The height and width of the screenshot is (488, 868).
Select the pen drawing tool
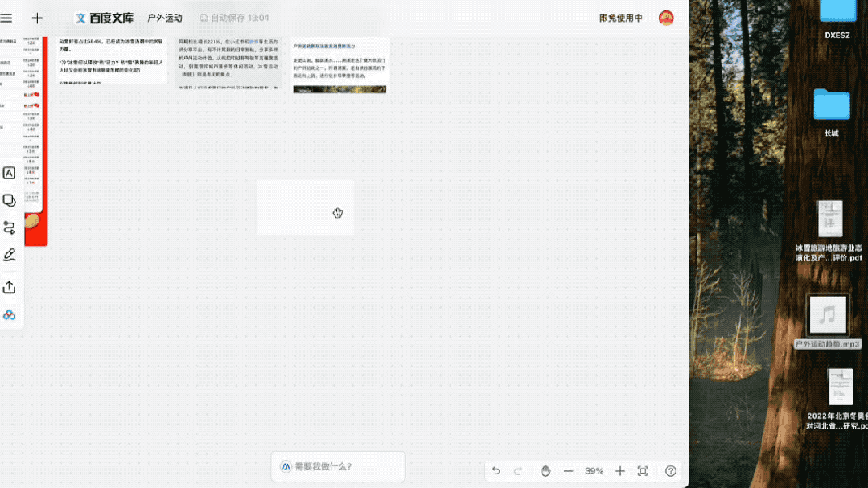pyautogui.click(x=10, y=255)
